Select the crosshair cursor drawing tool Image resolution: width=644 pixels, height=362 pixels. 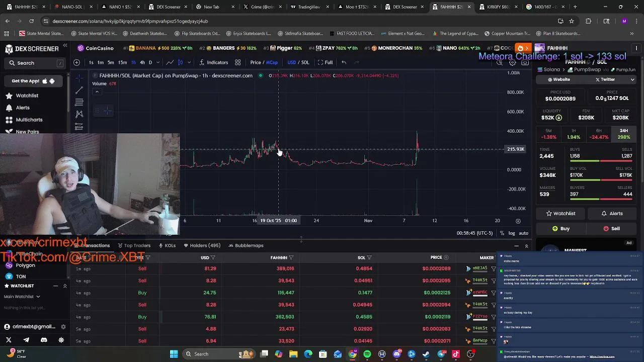(x=79, y=78)
